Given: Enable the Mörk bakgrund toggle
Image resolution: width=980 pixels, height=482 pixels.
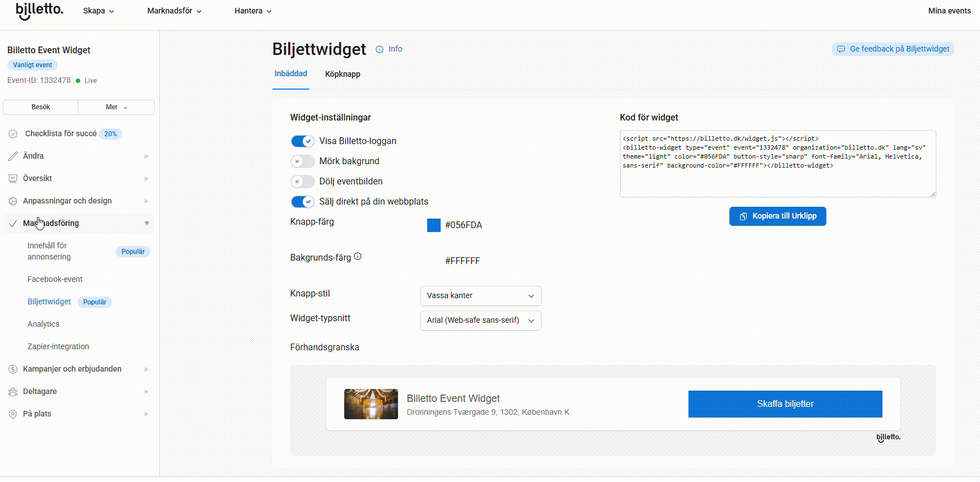Looking at the screenshot, I should 302,161.
